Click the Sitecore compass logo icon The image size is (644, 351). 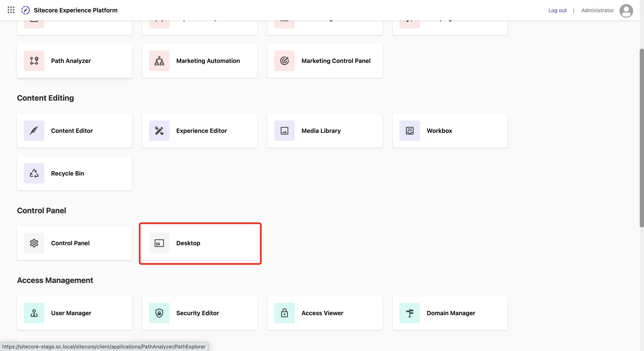(x=25, y=10)
